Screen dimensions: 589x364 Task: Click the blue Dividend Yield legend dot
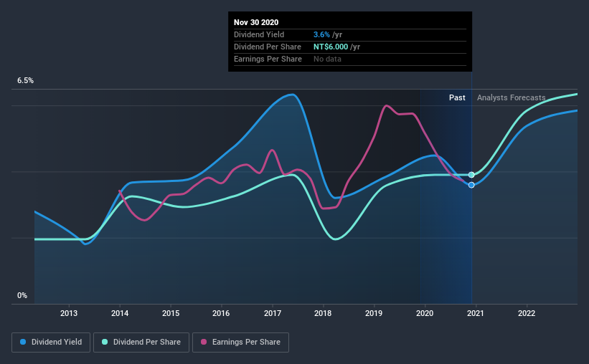pyautogui.click(x=23, y=342)
